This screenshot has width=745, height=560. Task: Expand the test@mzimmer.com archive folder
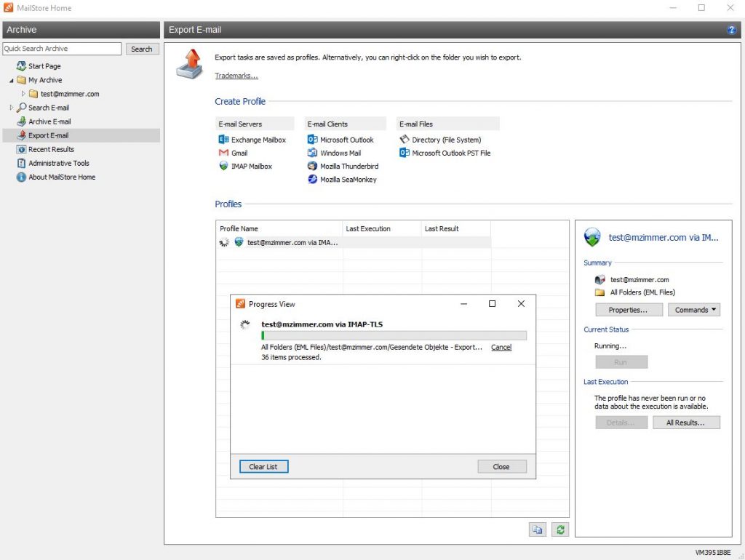(x=23, y=94)
